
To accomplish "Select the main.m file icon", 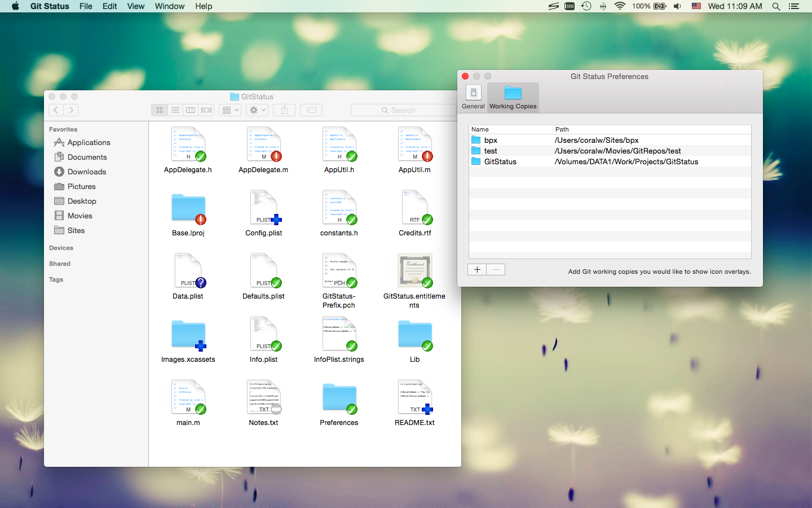I will pyautogui.click(x=188, y=397).
